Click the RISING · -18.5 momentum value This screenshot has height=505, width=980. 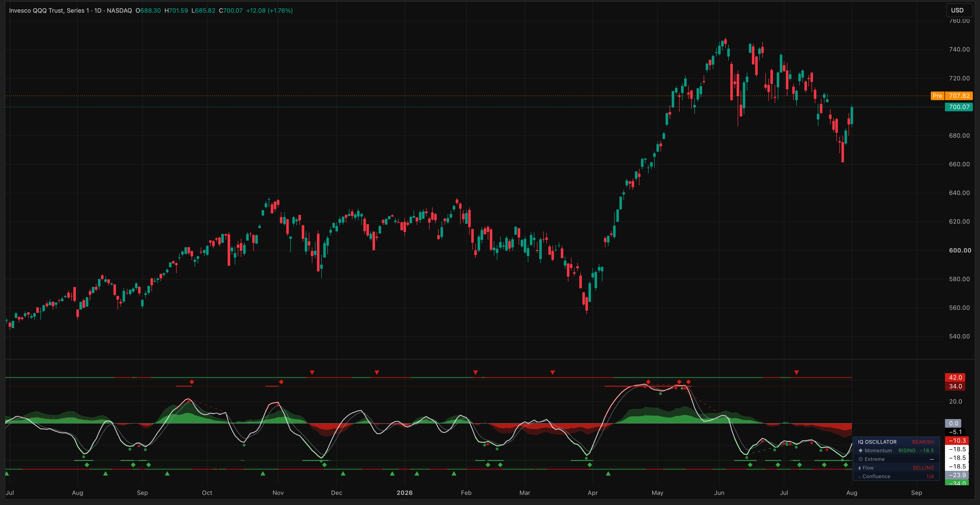[916, 451]
